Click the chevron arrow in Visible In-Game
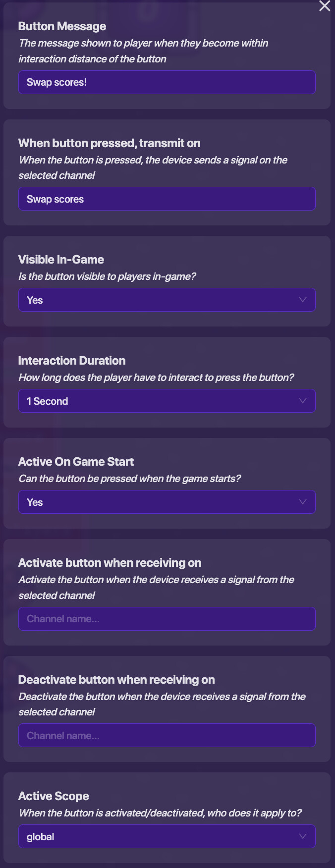The height and width of the screenshot is (868, 335). tap(303, 300)
